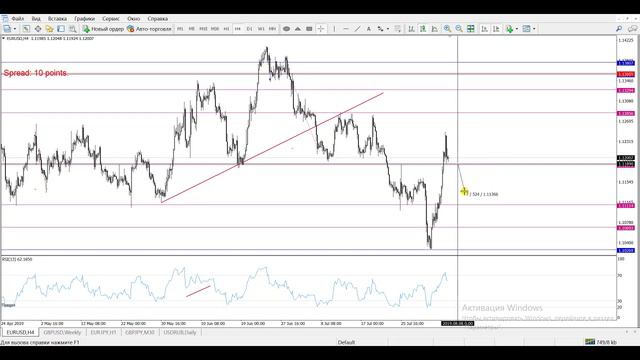
Task: Switch chart to M15 timeframe
Action: 203,29
